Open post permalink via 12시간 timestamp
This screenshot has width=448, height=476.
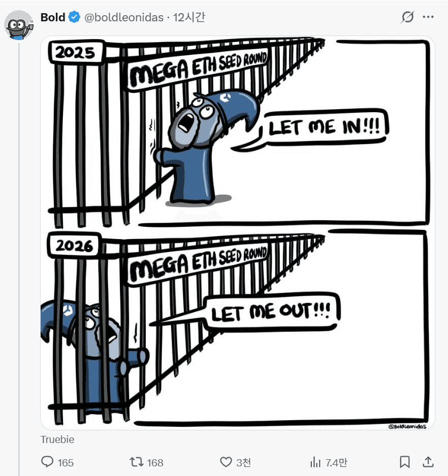tap(189, 17)
